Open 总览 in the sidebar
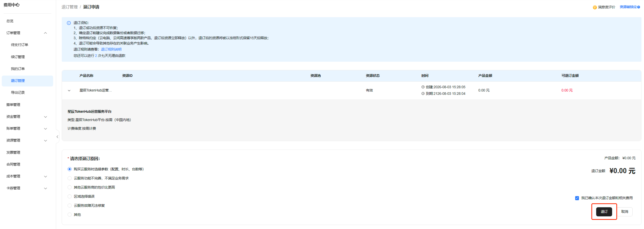The height and width of the screenshot is (229, 644). 10,21
